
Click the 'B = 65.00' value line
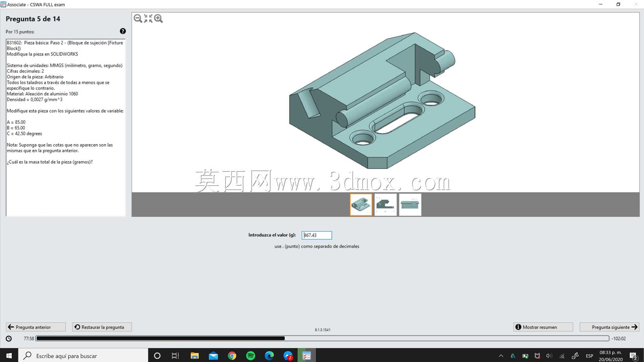[x=16, y=128]
